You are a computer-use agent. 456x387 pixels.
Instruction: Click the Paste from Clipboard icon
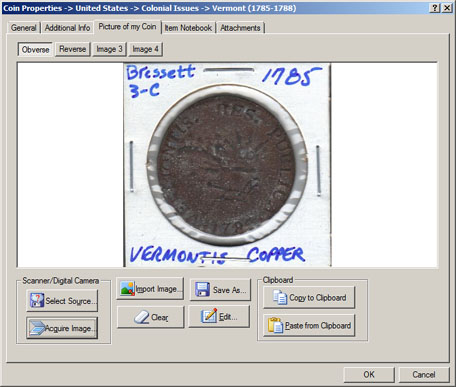coord(275,325)
